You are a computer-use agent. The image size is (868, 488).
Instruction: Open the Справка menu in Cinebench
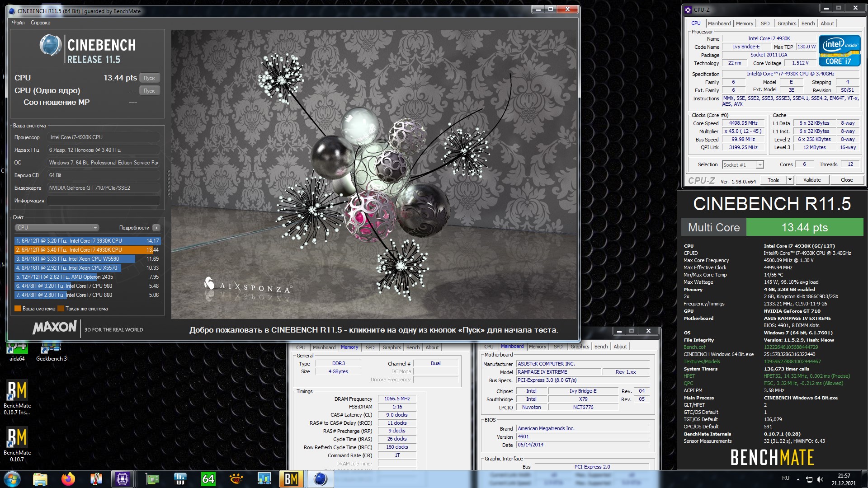[x=41, y=23]
